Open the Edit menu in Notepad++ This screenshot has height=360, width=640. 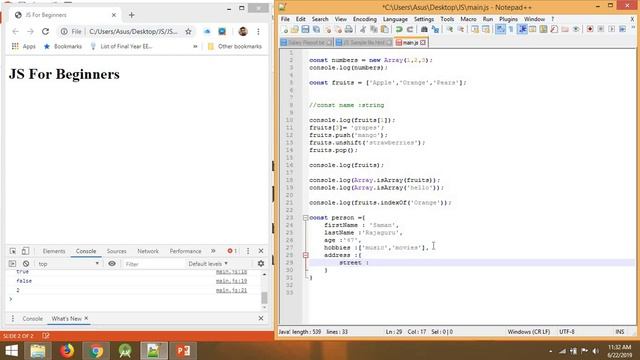(x=300, y=19)
